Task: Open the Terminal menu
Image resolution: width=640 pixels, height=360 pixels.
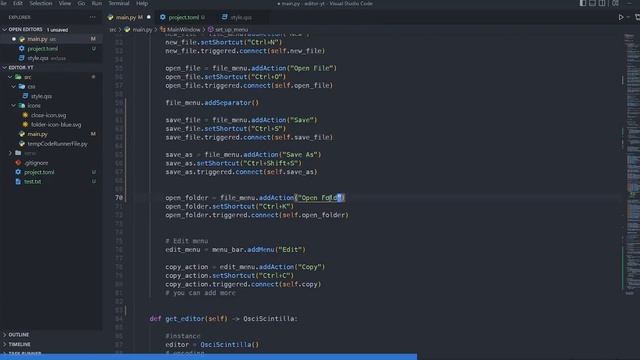Action: (119, 3)
